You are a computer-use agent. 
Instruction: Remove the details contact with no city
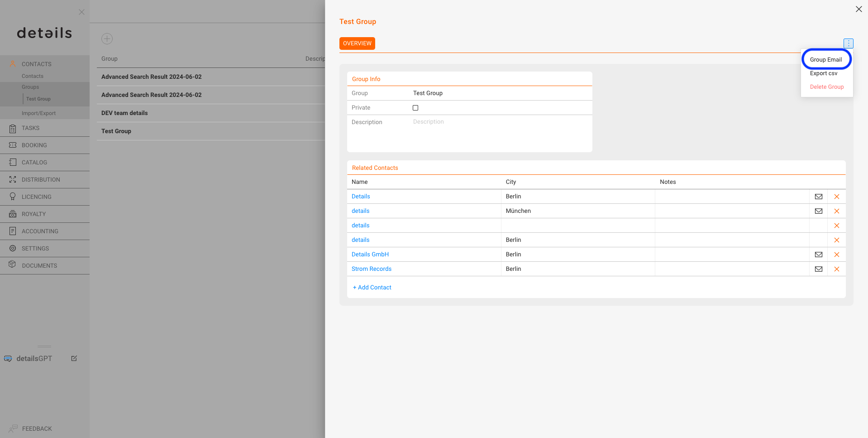(836, 226)
